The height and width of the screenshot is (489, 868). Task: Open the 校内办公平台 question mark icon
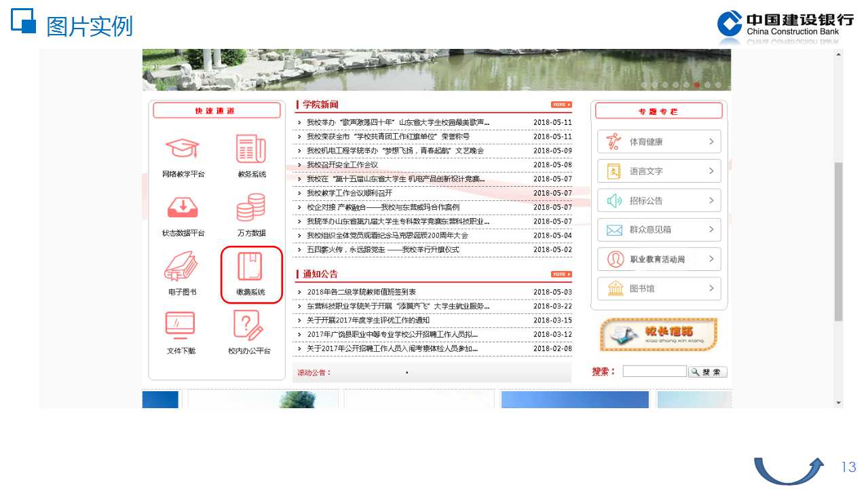pos(248,326)
